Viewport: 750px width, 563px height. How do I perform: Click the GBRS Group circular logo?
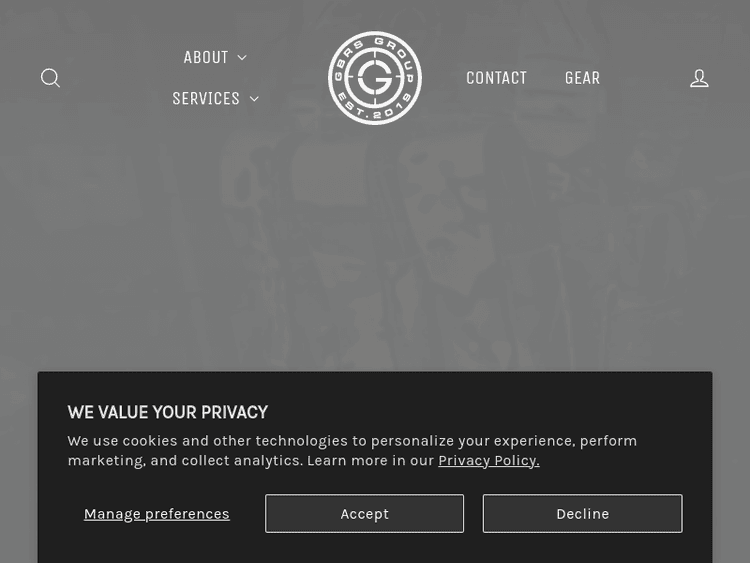tap(375, 78)
